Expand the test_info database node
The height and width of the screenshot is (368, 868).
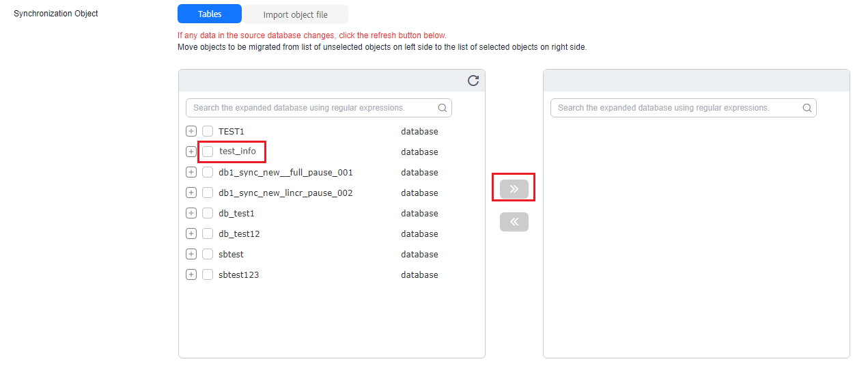[x=191, y=152]
